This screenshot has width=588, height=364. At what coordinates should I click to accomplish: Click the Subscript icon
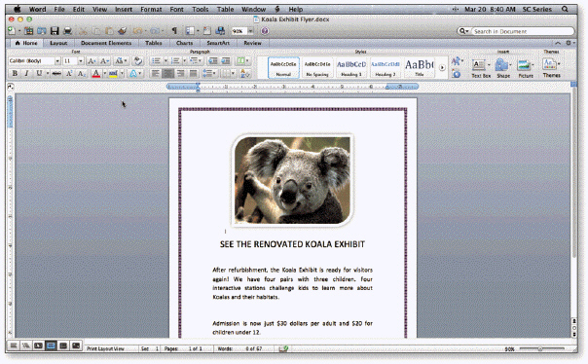(82, 73)
